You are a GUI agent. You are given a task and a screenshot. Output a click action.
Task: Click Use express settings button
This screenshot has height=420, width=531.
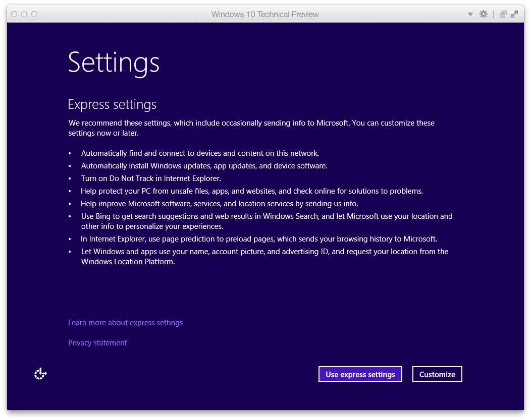coord(360,374)
